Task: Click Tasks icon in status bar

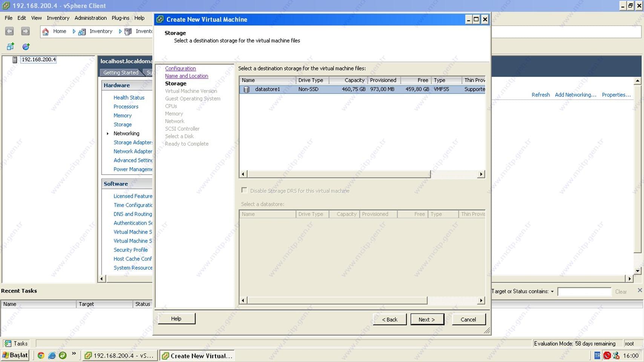Action: point(7,343)
